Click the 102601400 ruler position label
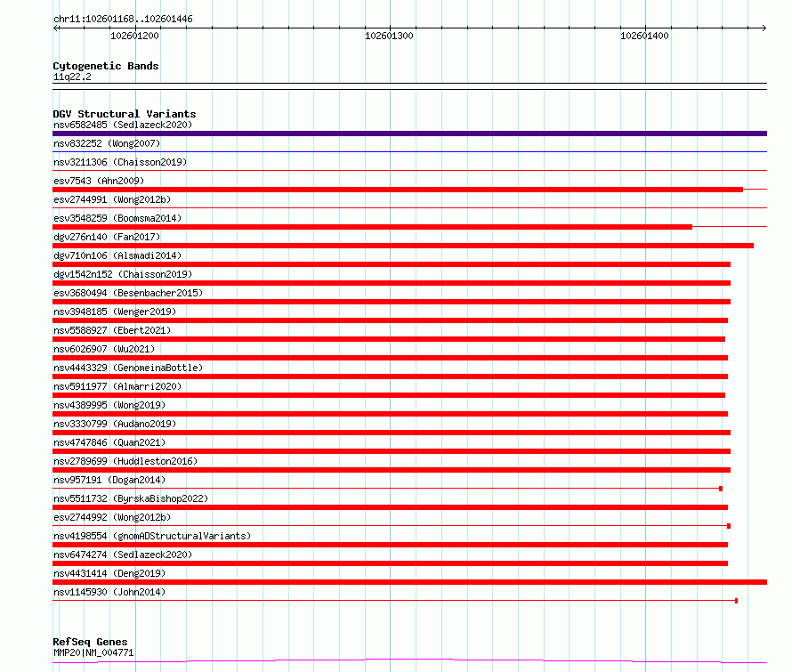Image resolution: width=792 pixels, height=672 pixels. (x=644, y=36)
